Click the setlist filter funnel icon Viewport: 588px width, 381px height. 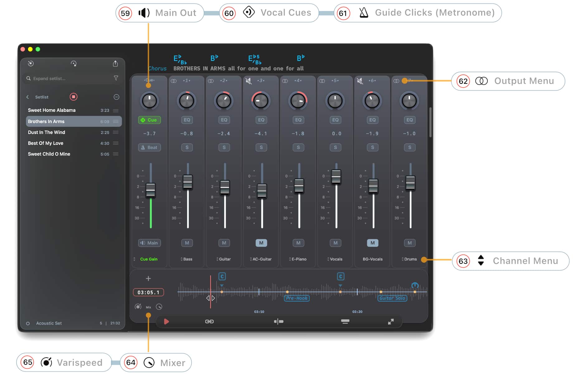[x=116, y=78]
